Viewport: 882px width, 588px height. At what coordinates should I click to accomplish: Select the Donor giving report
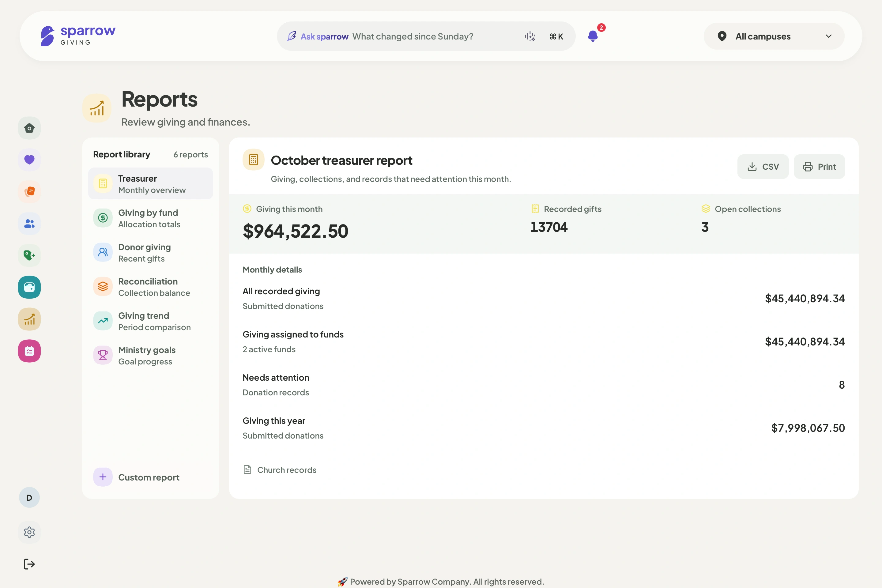[x=151, y=252]
